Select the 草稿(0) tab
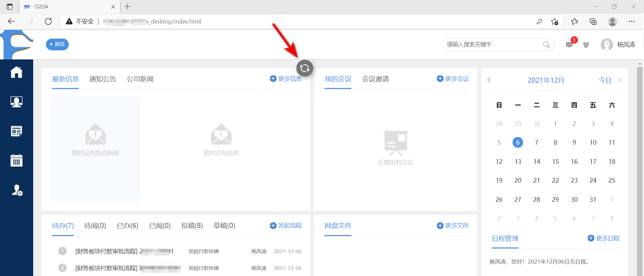 pyautogui.click(x=224, y=226)
